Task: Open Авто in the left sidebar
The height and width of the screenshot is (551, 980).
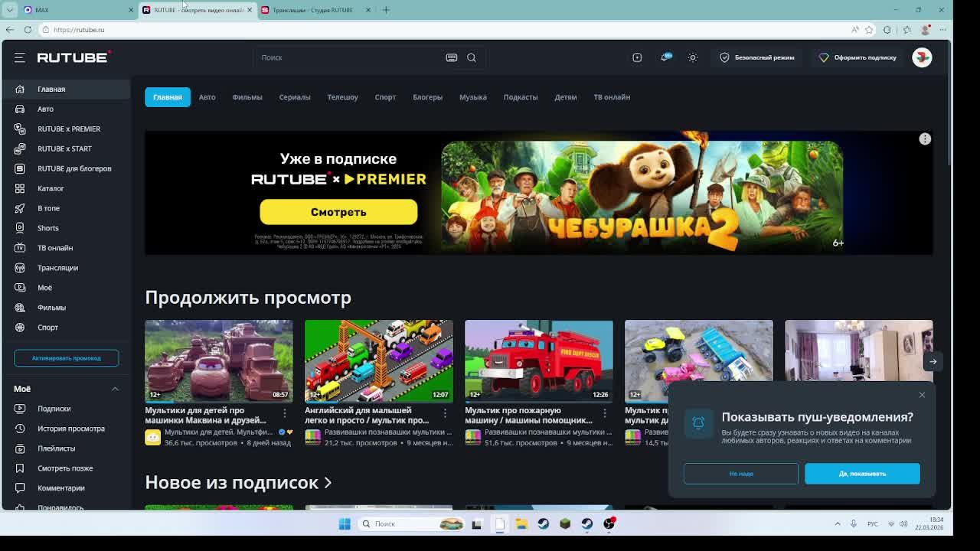Action: tap(67, 109)
